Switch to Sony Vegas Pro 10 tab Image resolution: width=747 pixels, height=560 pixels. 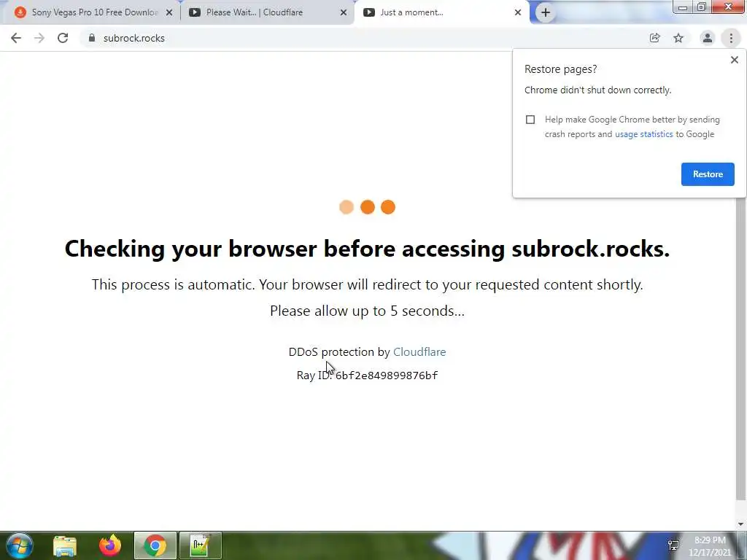[94, 12]
